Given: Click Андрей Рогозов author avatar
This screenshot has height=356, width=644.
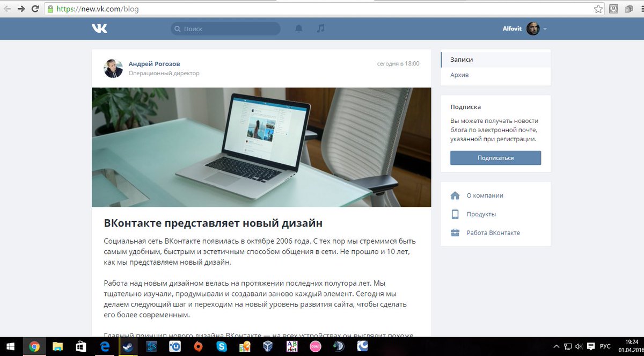Looking at the screenshot, I should (x=113, y=68).
